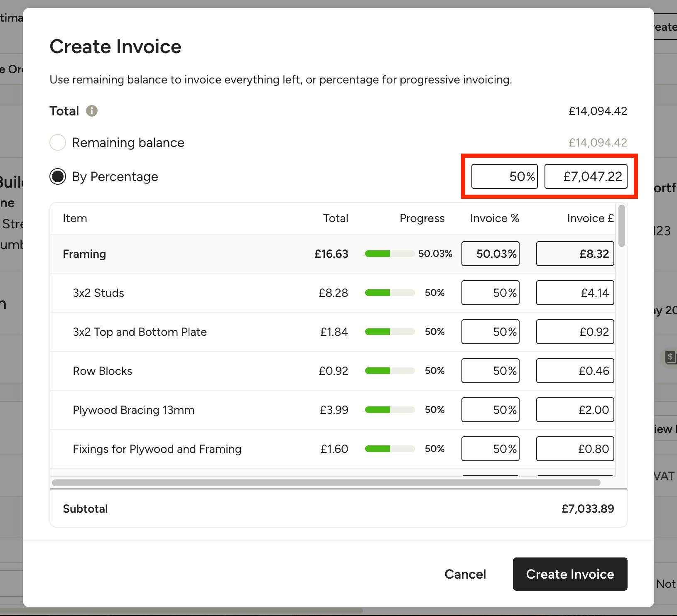This screenshot has height=616, width=677.
Task: Click the Framing group row label
Action: click(x=84, y=254)
